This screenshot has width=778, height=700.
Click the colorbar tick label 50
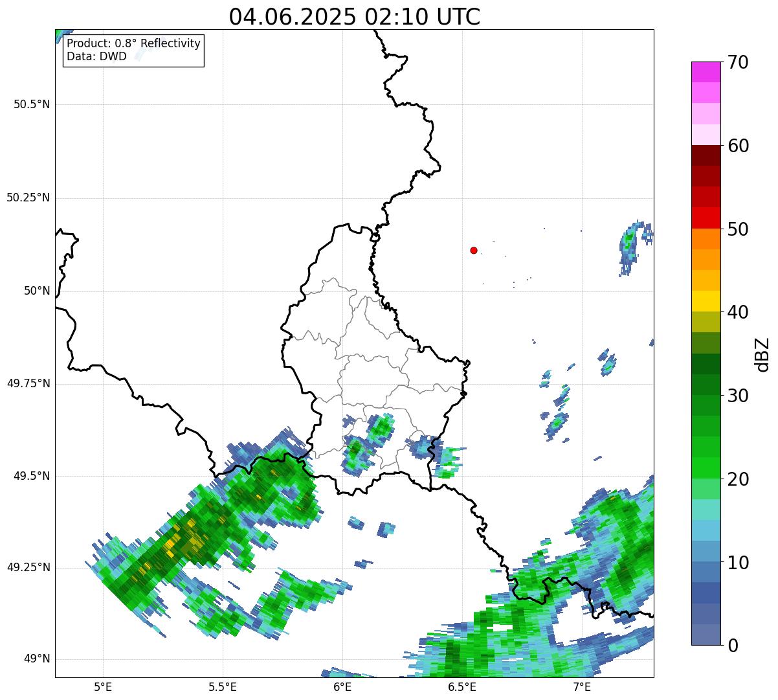click(x=737, y=229)
